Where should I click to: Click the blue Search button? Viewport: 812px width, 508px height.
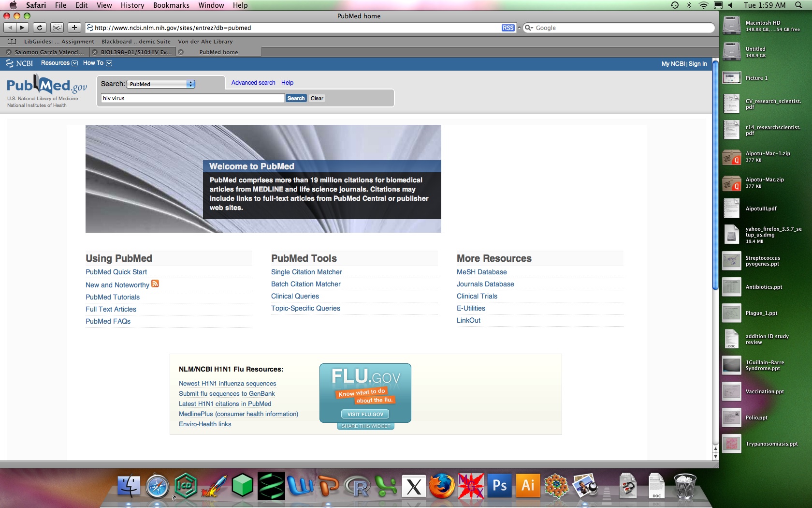pyautogui.click(x=296, y=98)
